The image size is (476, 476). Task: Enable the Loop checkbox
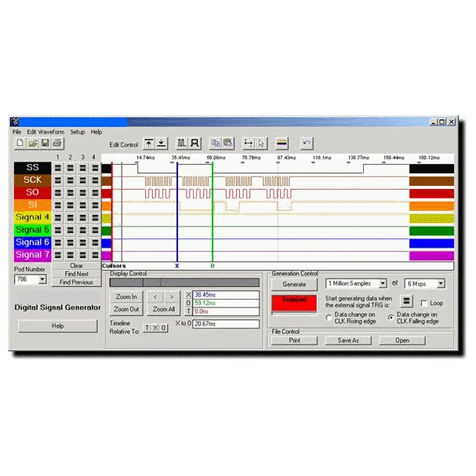[x=424, y=303]
